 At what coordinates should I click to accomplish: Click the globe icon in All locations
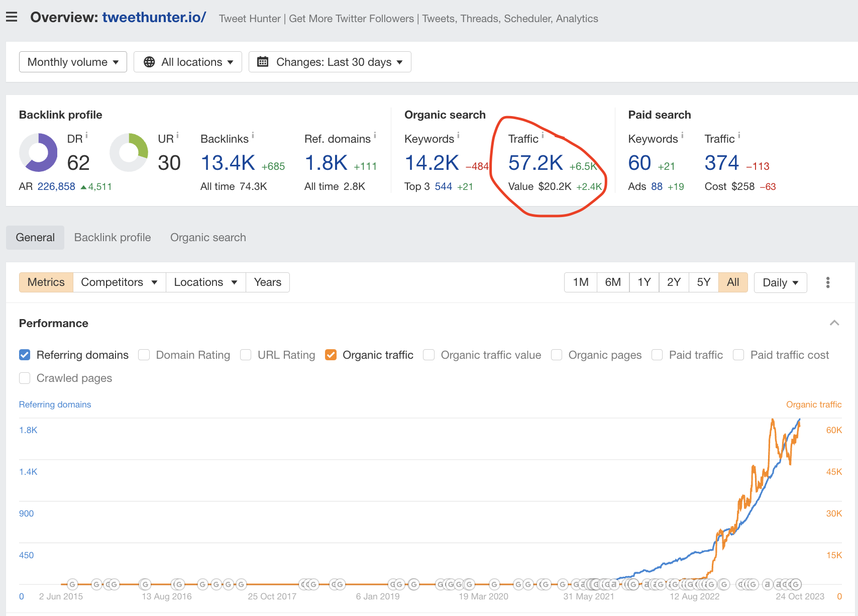pos(149,62)
